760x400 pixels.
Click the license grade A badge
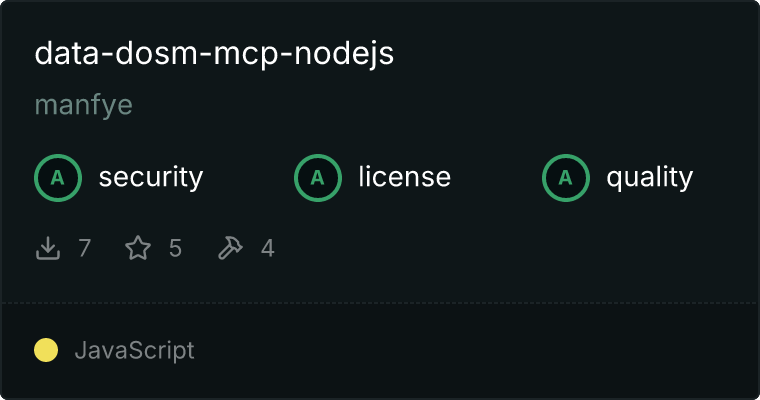pyautogui.click(x=317, y=178)
